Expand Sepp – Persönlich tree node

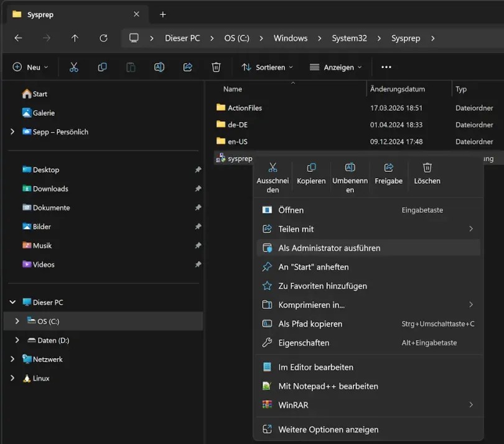pyautogui.click(x=12, y=131)
